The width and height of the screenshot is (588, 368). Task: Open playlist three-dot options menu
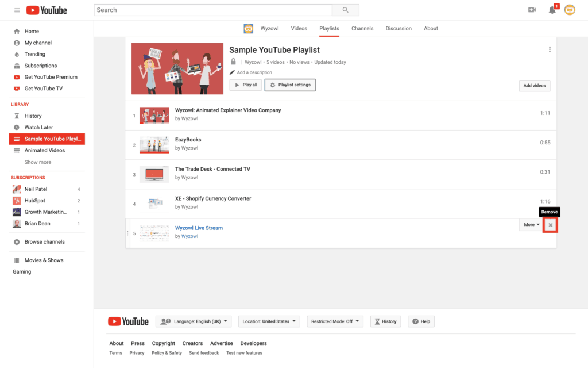pyautogui.click(x=550, y=49)
